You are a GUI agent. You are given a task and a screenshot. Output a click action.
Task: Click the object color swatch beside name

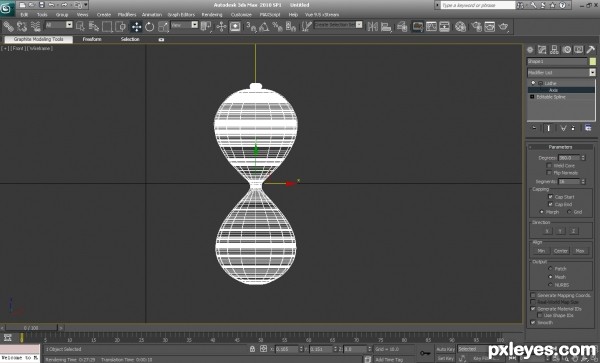(x=593, y=61)
